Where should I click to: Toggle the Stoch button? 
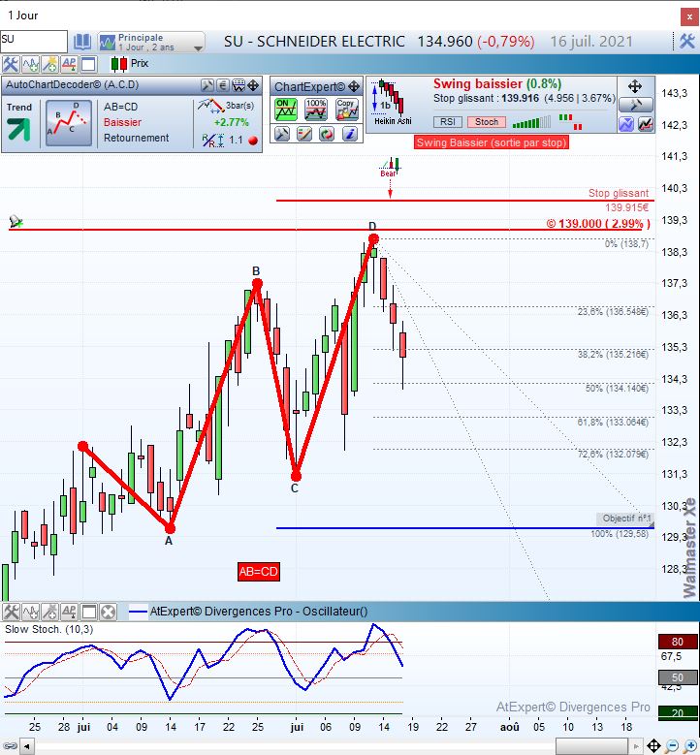click(x=487, y=122)
